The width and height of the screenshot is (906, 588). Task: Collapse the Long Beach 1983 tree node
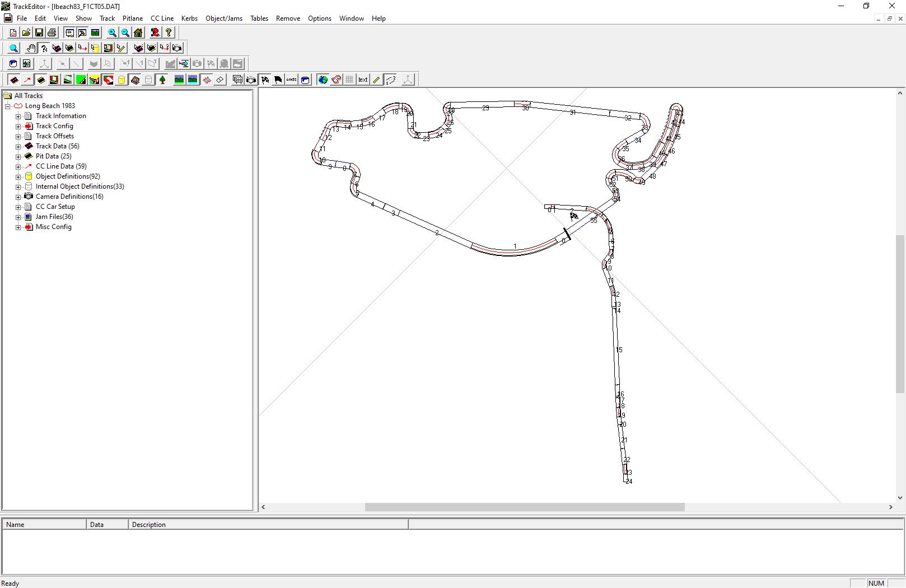[x=8, y=106]
